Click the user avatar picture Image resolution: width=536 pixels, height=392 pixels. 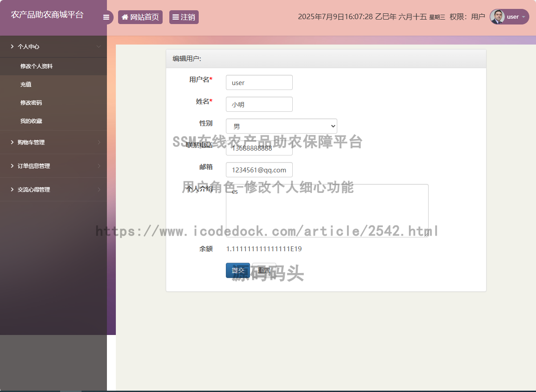click(497, 17)
